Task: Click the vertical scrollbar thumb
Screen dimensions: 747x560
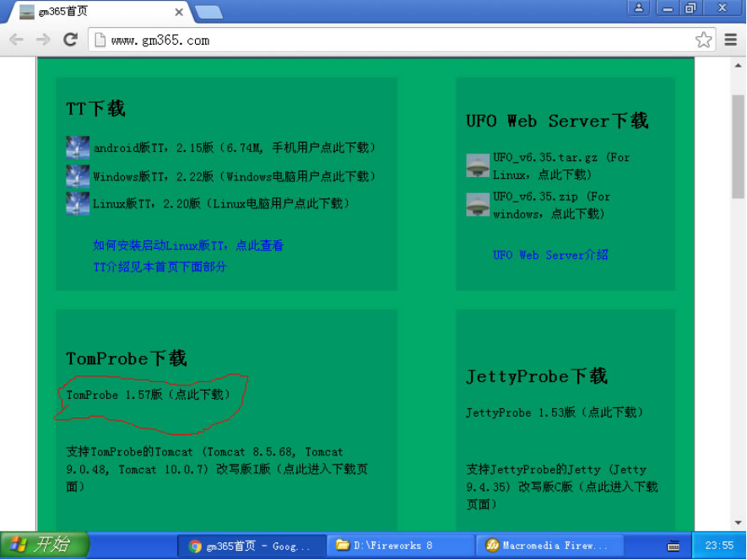Action: 738,146
